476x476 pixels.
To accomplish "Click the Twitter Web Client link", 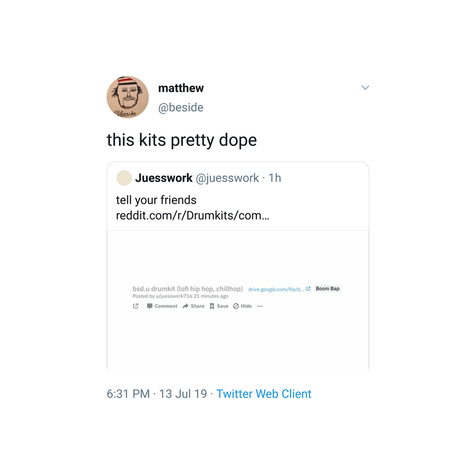I will coord(264,394).
